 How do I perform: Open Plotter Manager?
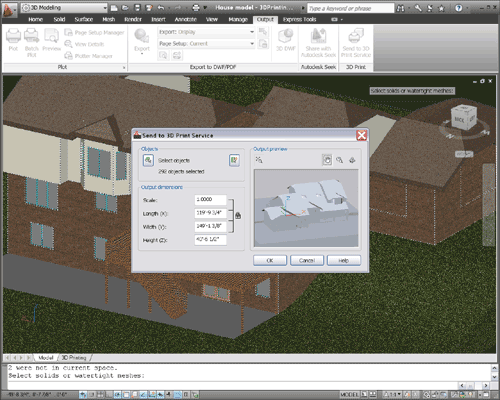tap(89, 56)
